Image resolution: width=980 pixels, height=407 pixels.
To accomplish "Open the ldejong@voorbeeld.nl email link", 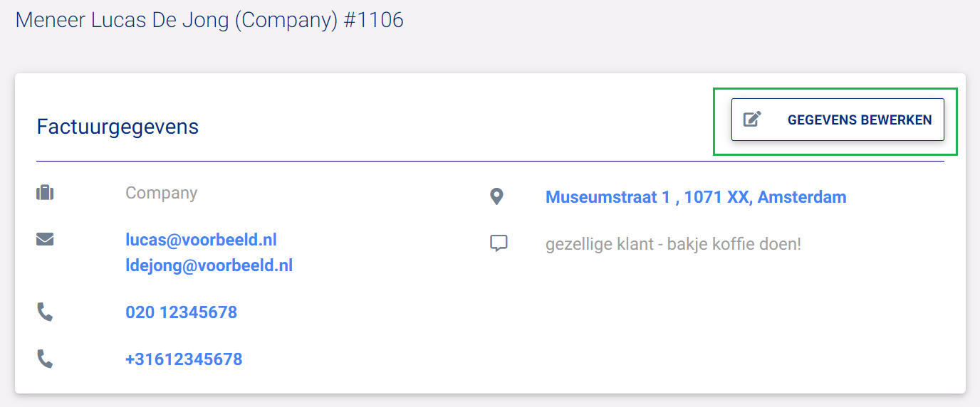I will (x=209, y=265).
